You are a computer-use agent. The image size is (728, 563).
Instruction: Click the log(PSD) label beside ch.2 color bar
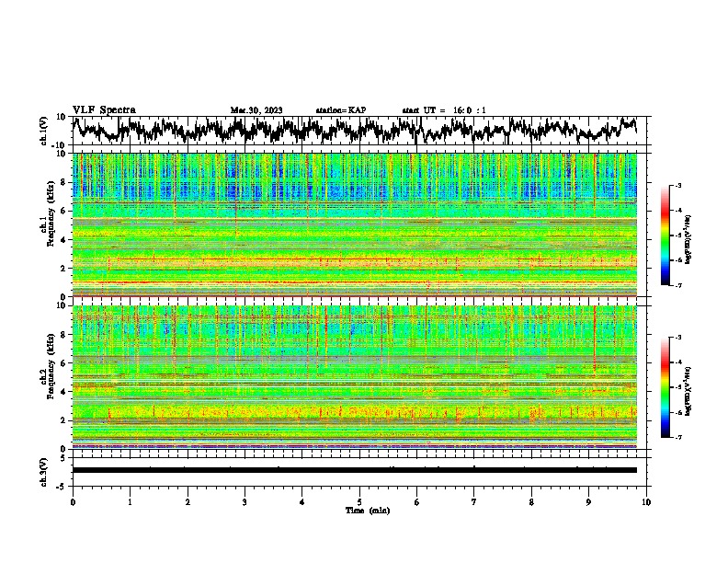click(688, 390)
